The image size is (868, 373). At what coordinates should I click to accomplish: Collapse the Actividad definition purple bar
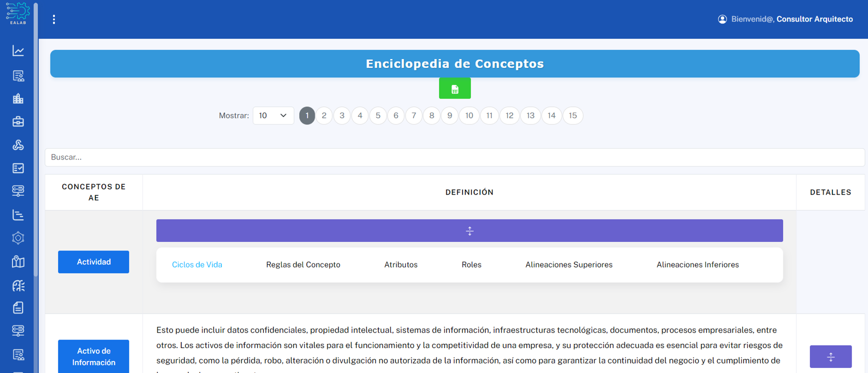click(x=469, y=230)
